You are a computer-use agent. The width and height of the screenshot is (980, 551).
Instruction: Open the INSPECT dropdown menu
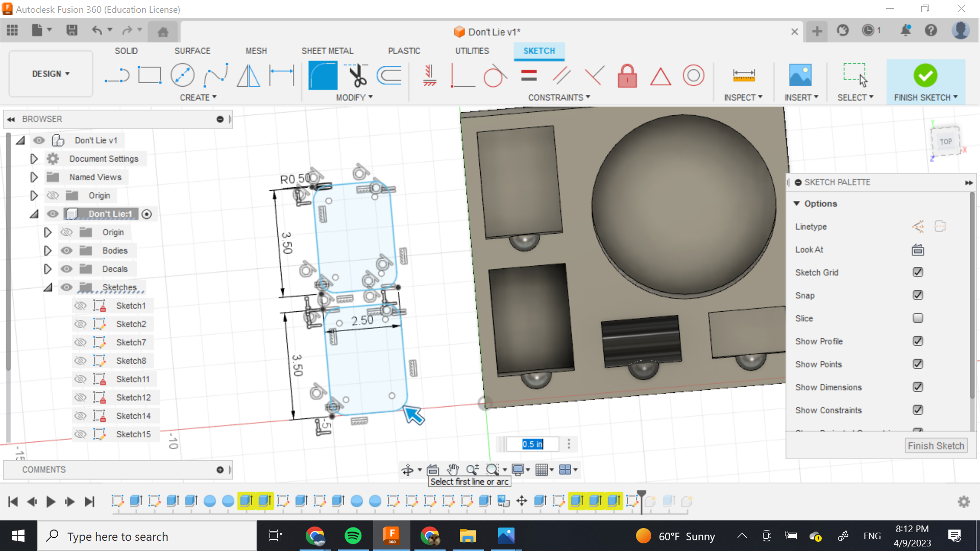pyautogui.click(x=743, y=97)
